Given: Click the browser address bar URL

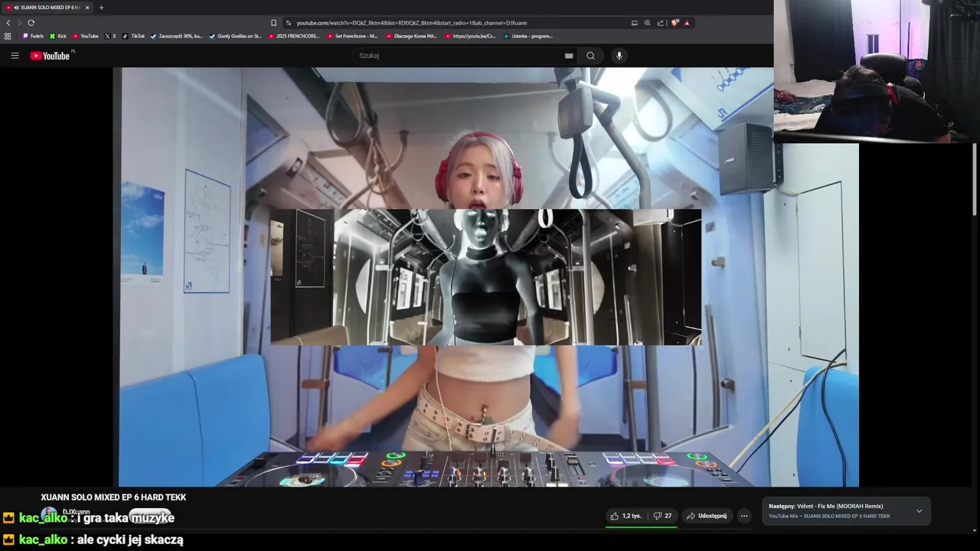Looking at the screenshot, I should click(x=412, y=23).
